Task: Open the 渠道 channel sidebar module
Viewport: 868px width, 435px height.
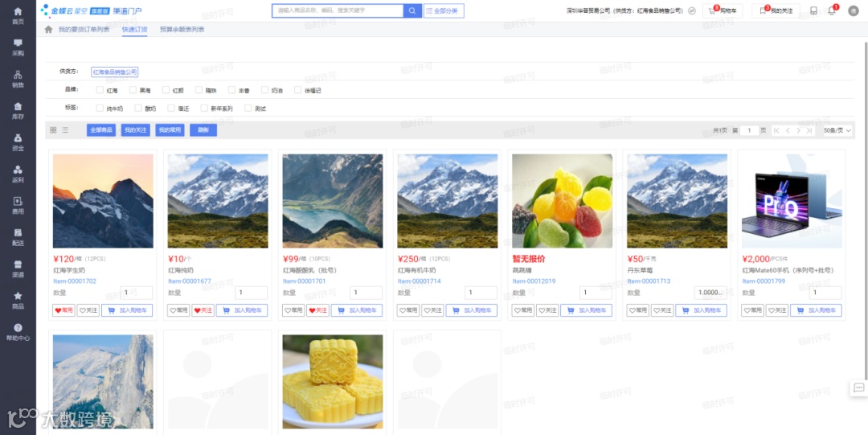Action: coord(18,269)
